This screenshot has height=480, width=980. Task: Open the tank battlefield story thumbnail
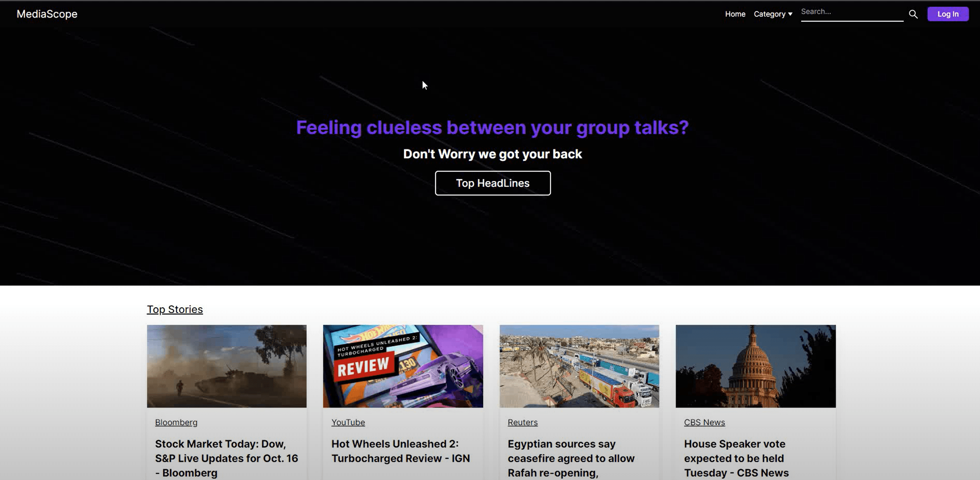[x=226, y=366]
